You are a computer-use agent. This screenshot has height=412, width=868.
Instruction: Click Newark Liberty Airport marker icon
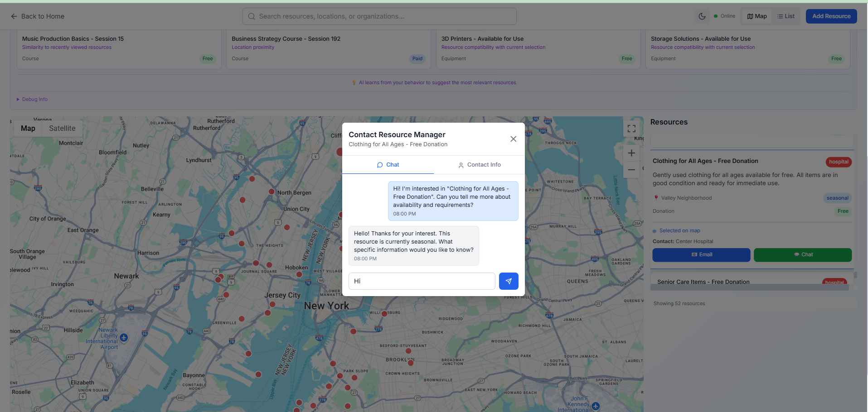click(124, 337)
